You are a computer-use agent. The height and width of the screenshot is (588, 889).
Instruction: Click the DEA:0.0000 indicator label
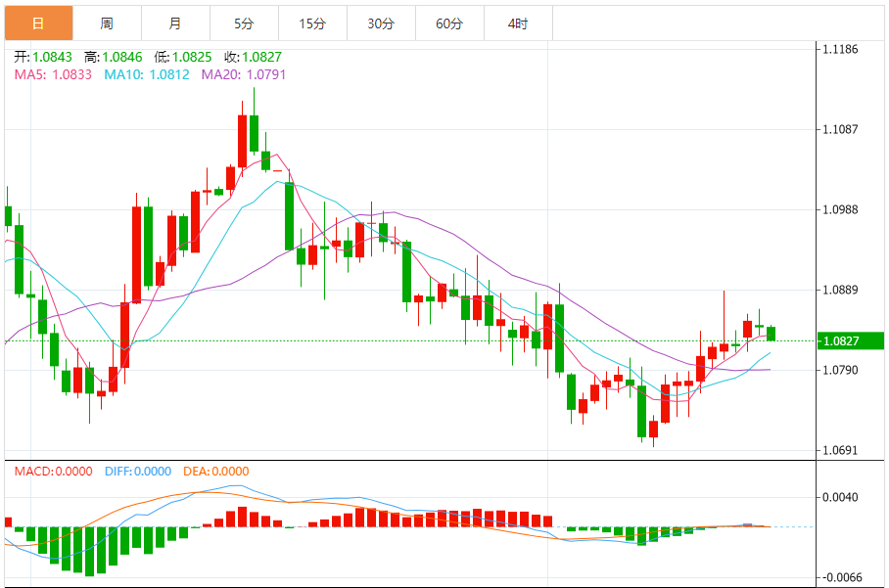coord(216,472)
